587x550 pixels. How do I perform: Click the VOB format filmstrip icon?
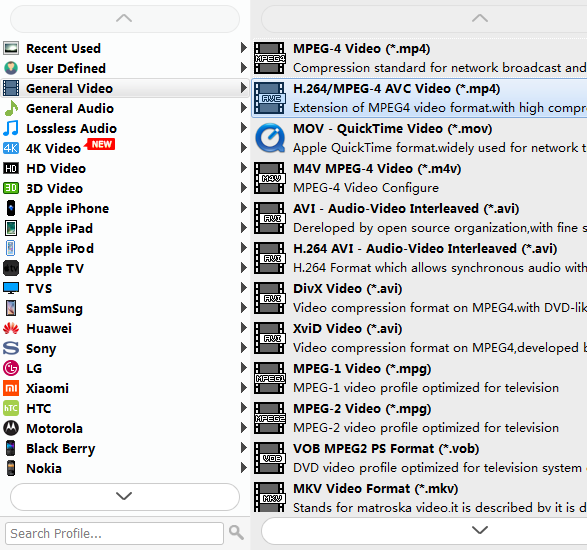[270, 458]
